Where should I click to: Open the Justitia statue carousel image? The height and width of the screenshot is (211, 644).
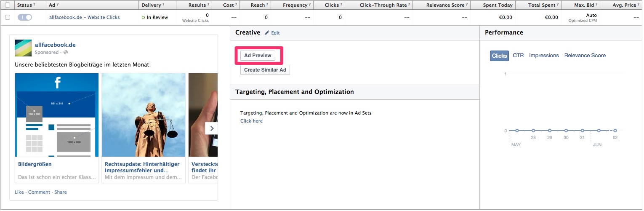pyautogui.click(x=144, y=115)
